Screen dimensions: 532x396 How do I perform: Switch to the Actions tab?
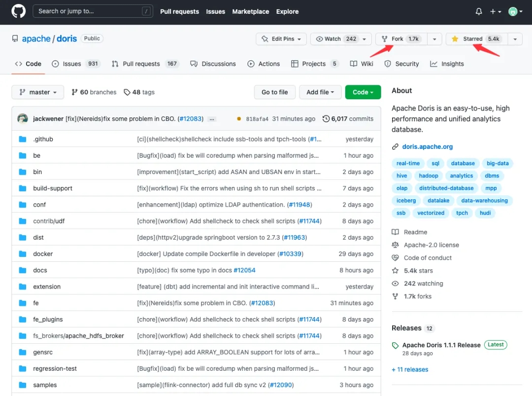coord(264,64)
